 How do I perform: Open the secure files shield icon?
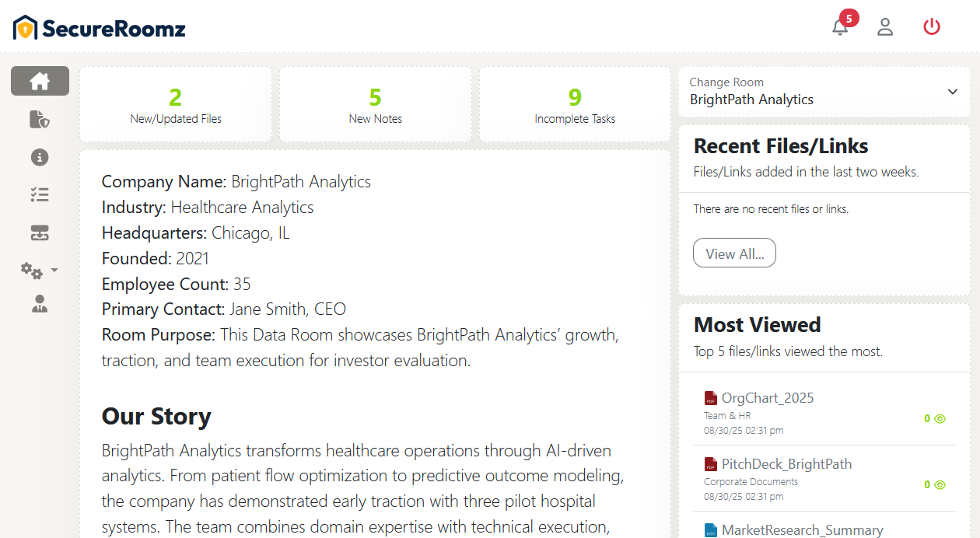coord(40,119)
